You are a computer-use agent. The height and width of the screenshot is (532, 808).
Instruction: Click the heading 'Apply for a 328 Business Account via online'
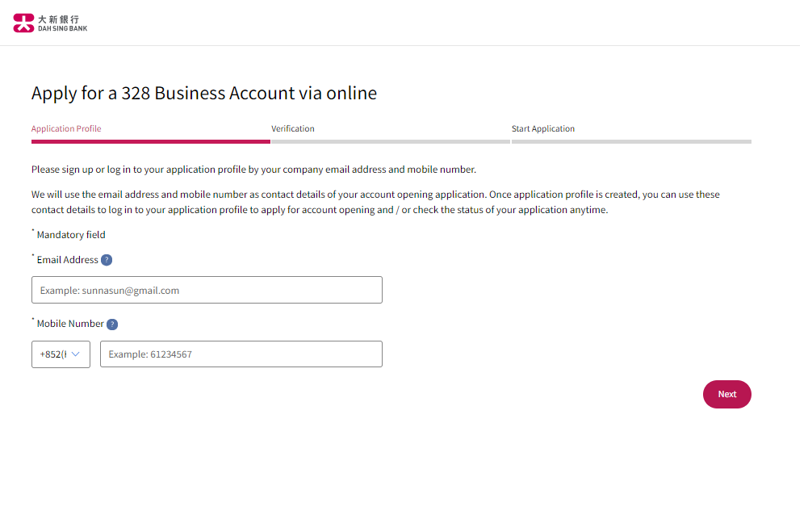(x=204, y=94)
